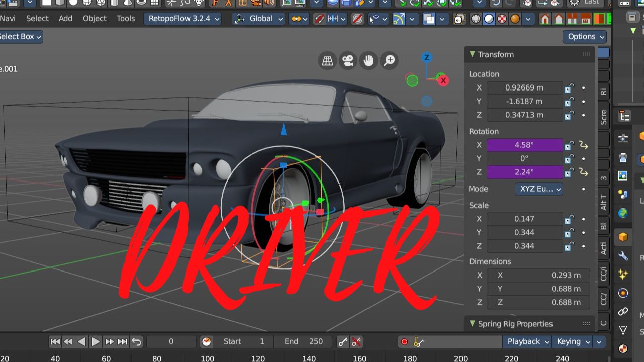Open the XYZ Euler rotation mode dropdown
Screen dimensions: 644x362
point(538,189)
